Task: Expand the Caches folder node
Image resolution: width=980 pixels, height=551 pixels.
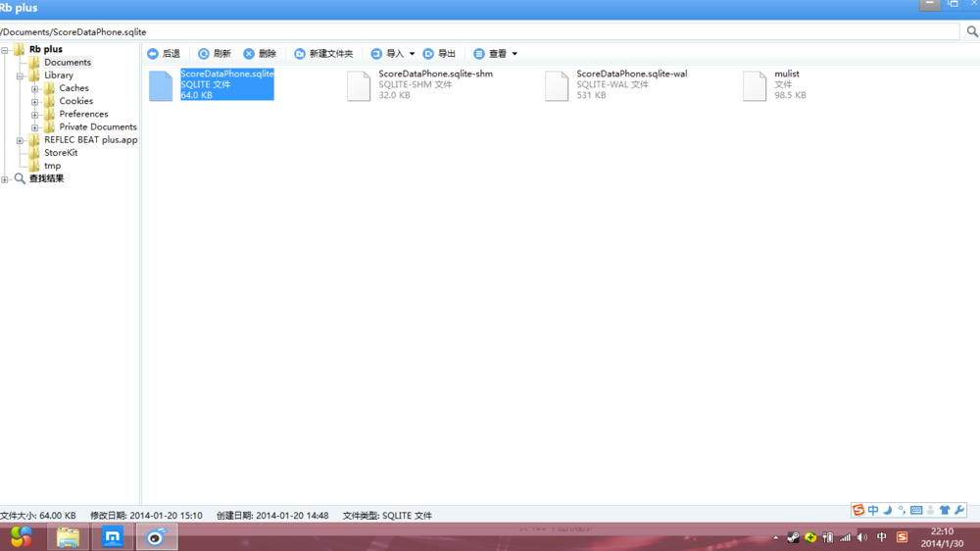Action: 35,89
